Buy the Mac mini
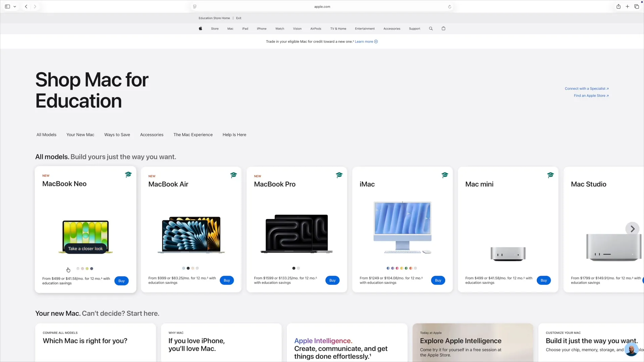 coord(544,281)
